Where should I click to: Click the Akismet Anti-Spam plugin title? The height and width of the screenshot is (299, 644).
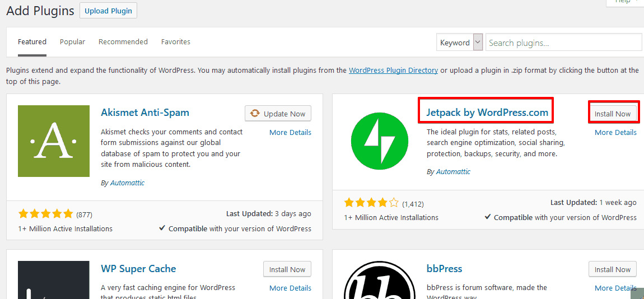tap(145, 112)
